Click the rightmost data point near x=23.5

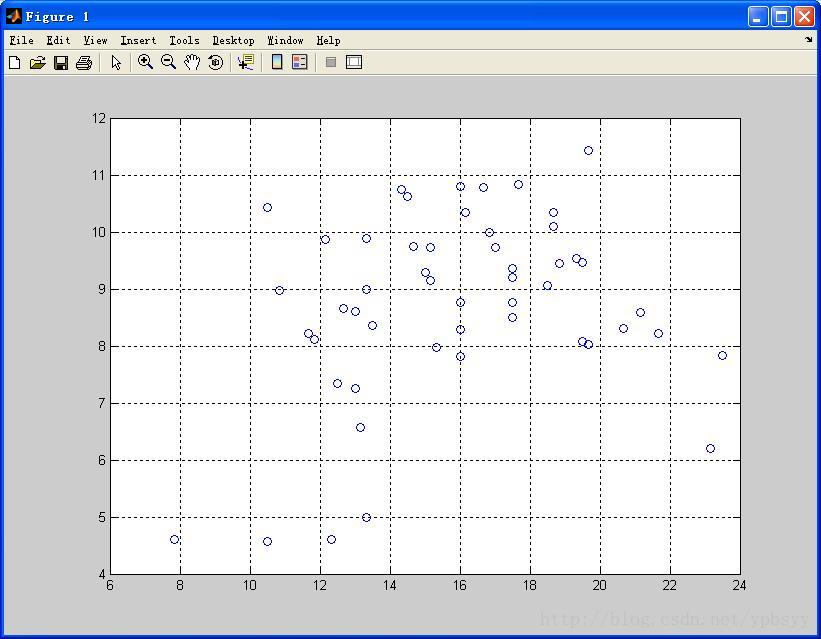723,356
